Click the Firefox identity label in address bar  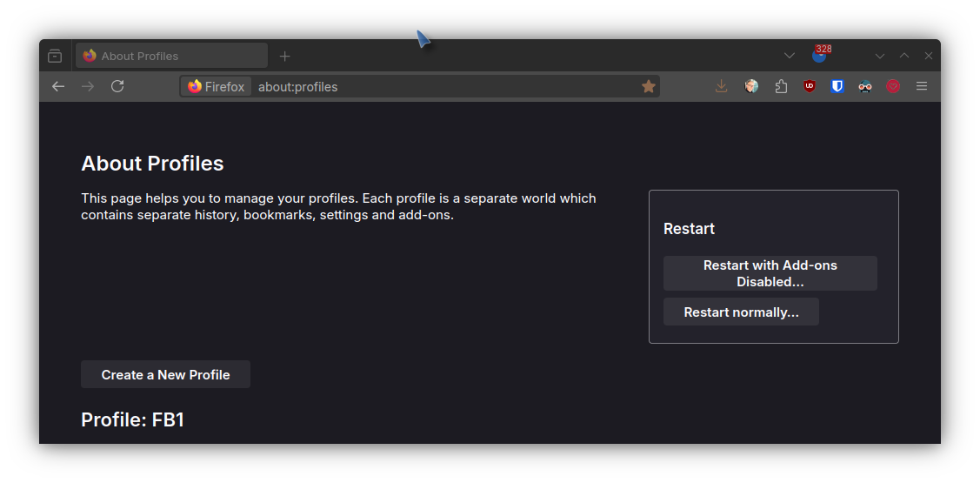pyautogui.click(x=217, y=86)
